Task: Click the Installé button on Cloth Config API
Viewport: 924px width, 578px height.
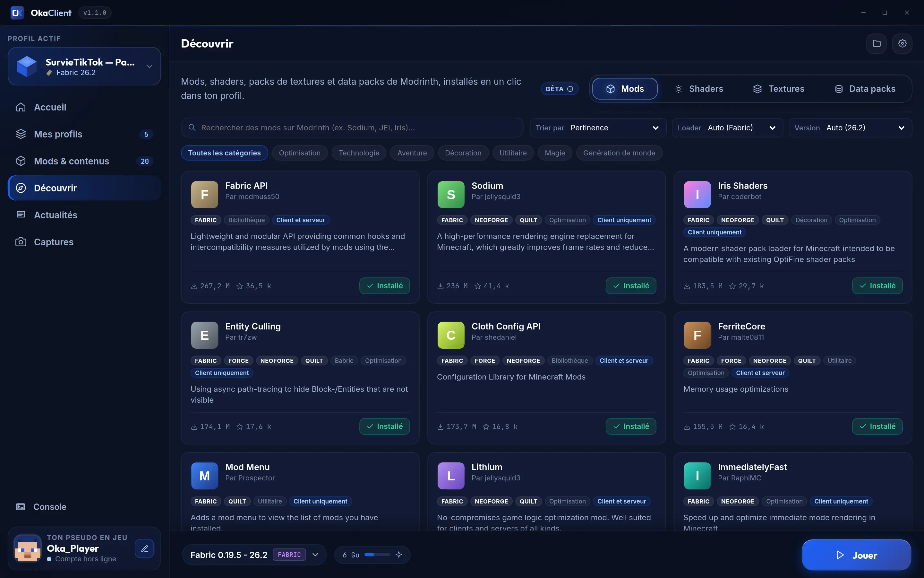Action: pyautogui.click(x=631, y=426)
